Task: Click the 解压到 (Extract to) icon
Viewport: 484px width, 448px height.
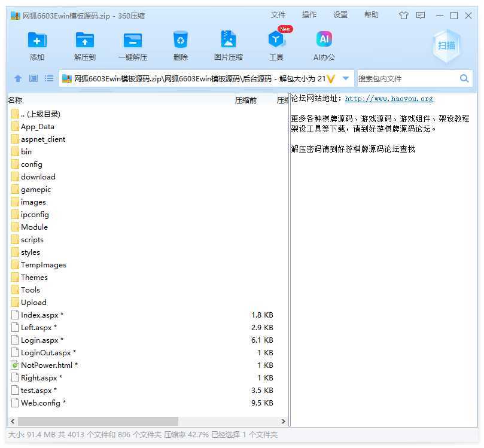Action: pos(85,40)
